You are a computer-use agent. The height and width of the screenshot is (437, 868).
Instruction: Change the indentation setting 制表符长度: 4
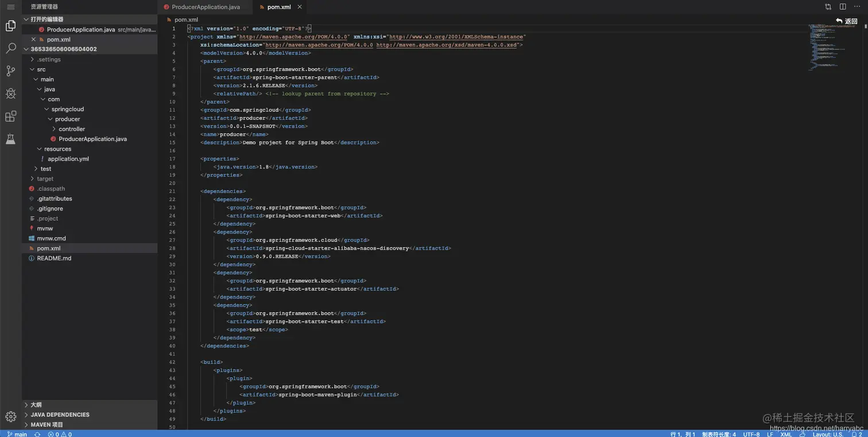point(719,434)
